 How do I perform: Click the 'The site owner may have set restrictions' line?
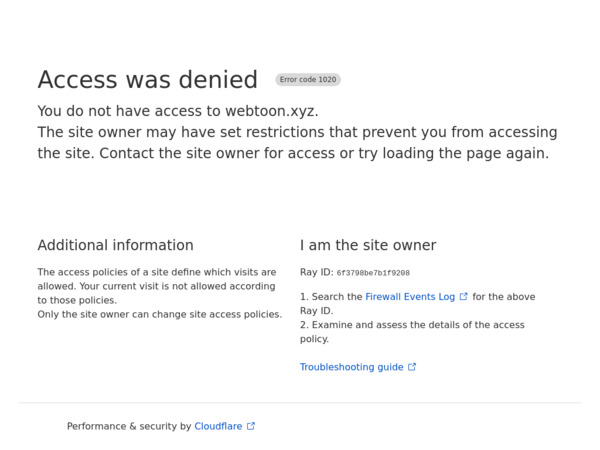point(297,132)
